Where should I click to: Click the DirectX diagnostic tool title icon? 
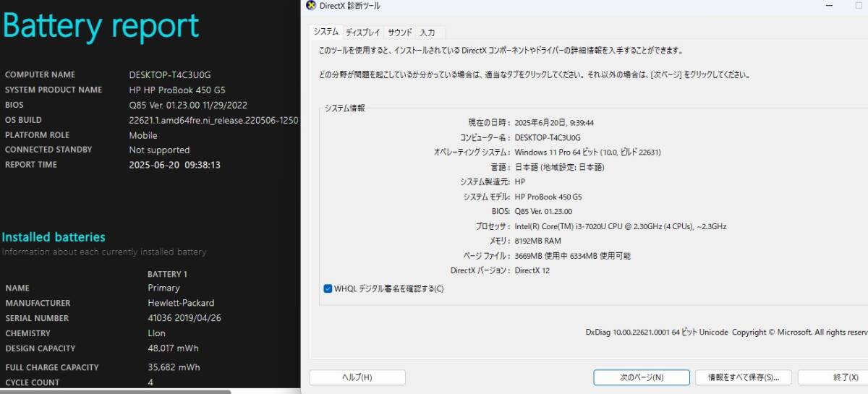pyautogui.click(x=311, y=6)
